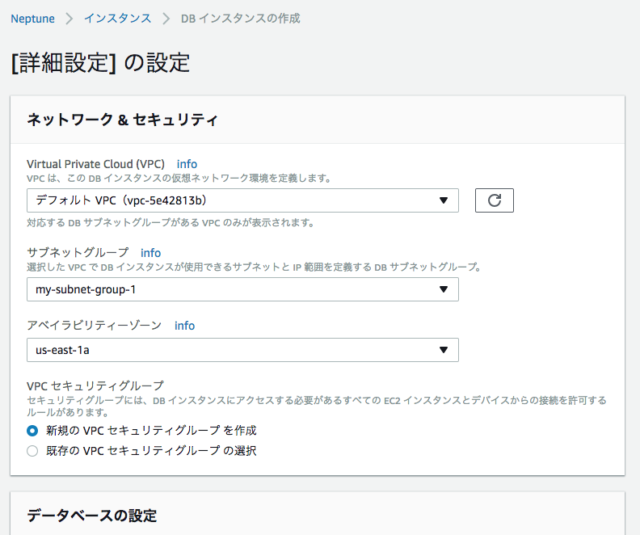Click the [詳細設定] の設定 page title

tap(100, 62)
